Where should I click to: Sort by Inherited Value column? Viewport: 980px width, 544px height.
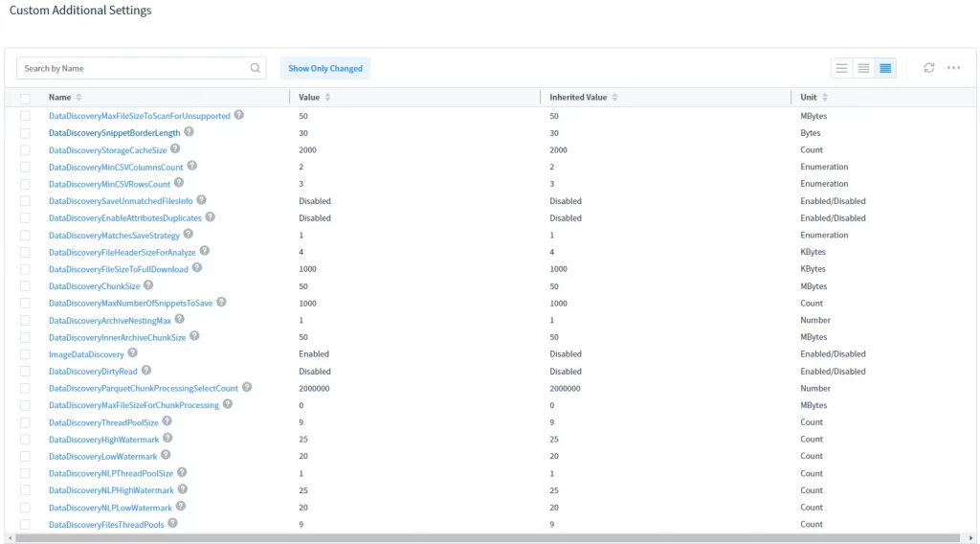[x=615, y=97]
